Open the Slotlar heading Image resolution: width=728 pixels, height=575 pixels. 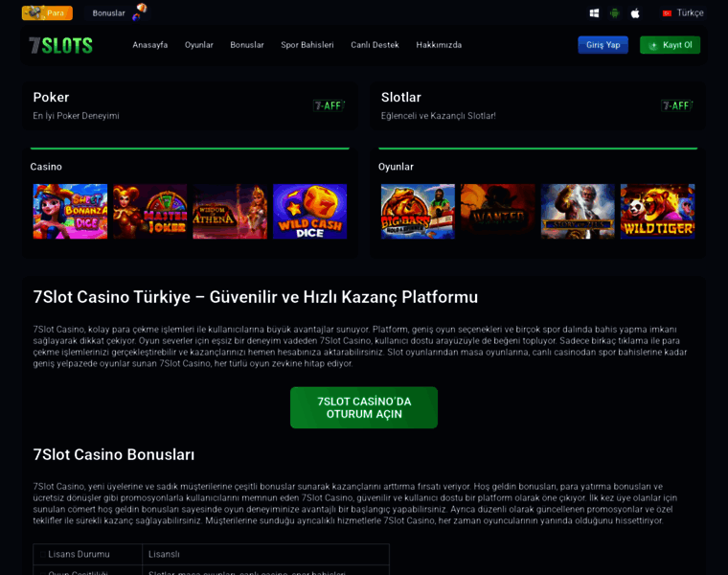[x=401, y=97]
